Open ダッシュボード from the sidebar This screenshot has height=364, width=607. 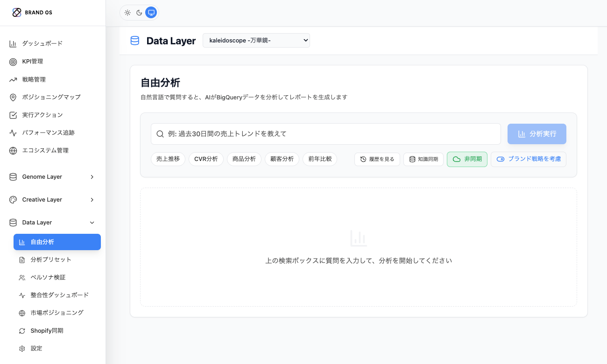[x=42, y=43]
